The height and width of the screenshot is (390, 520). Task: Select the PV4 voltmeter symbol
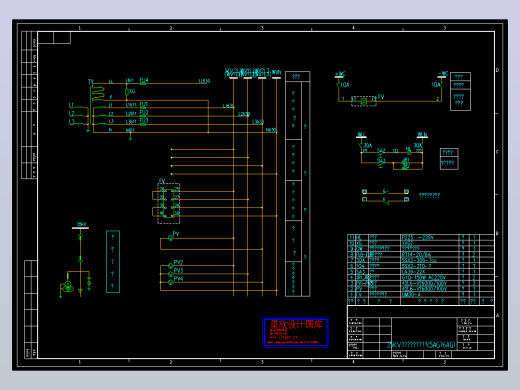pyautogui.click(x=171, y=282)
